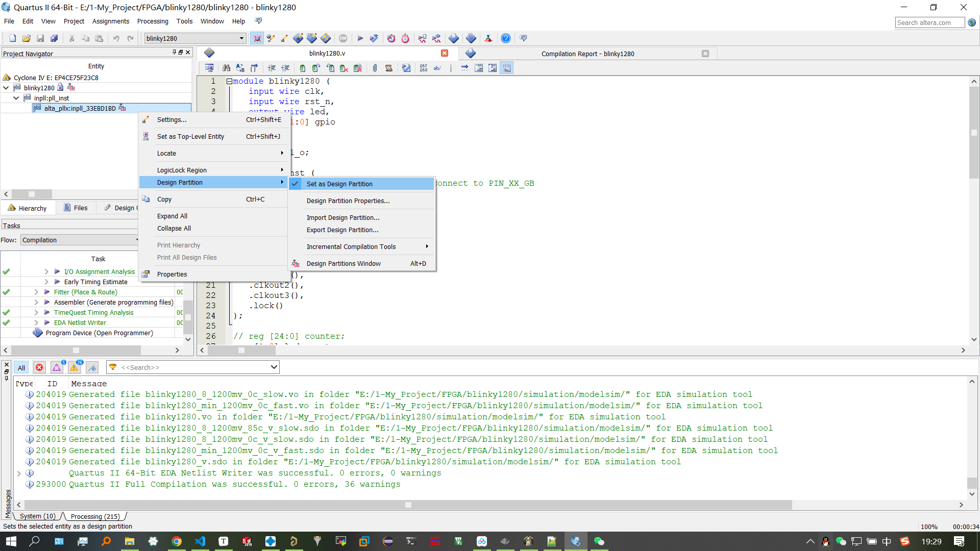Click the Save All toolbar icon

click(54, 38)
